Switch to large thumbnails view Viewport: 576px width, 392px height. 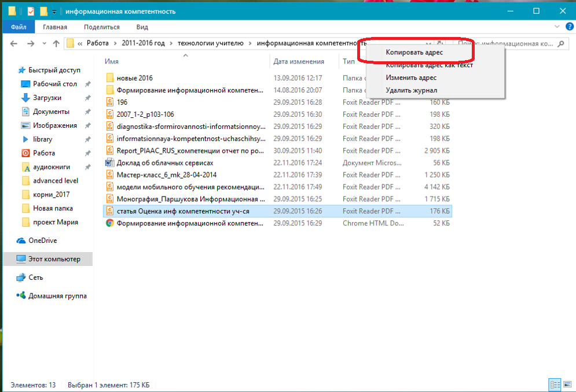(x=567, y=384)
